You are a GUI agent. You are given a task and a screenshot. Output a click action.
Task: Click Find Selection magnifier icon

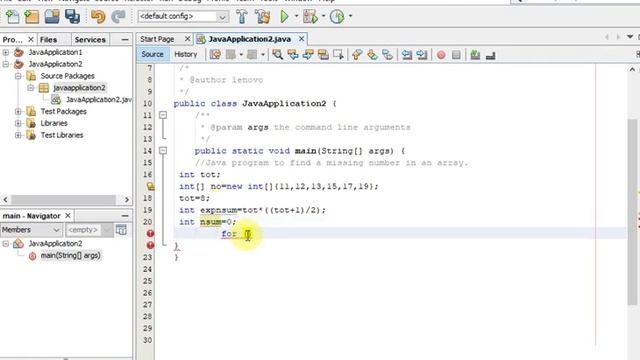click(278, 55)
